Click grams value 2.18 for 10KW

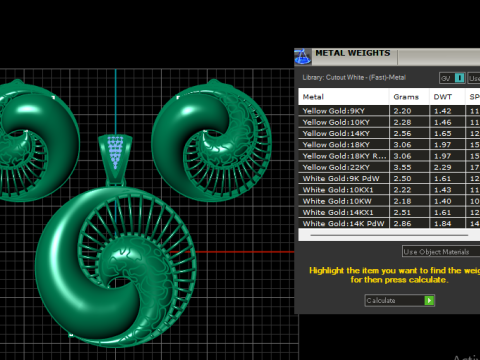pyautogui.click(x=402, y=201)
